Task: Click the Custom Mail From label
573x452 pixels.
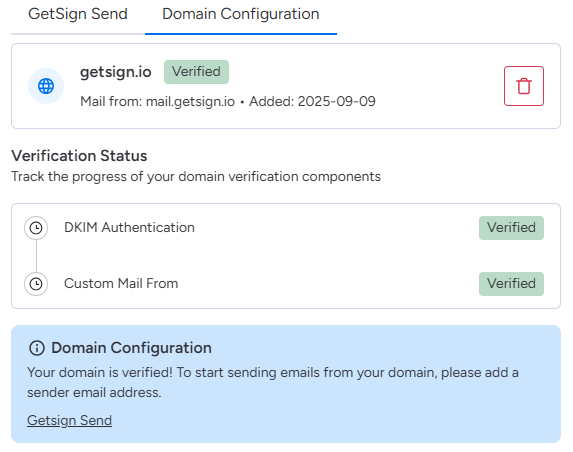Action: [x=121, y=284]
